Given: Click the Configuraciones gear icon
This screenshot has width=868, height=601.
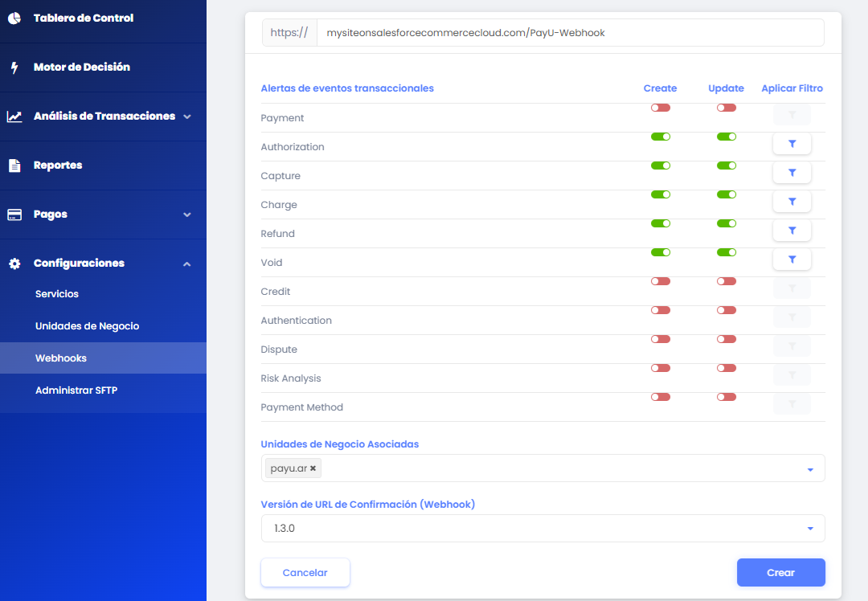Looking at the screenshot, I should pyautogui.click(x=14, y=264).
